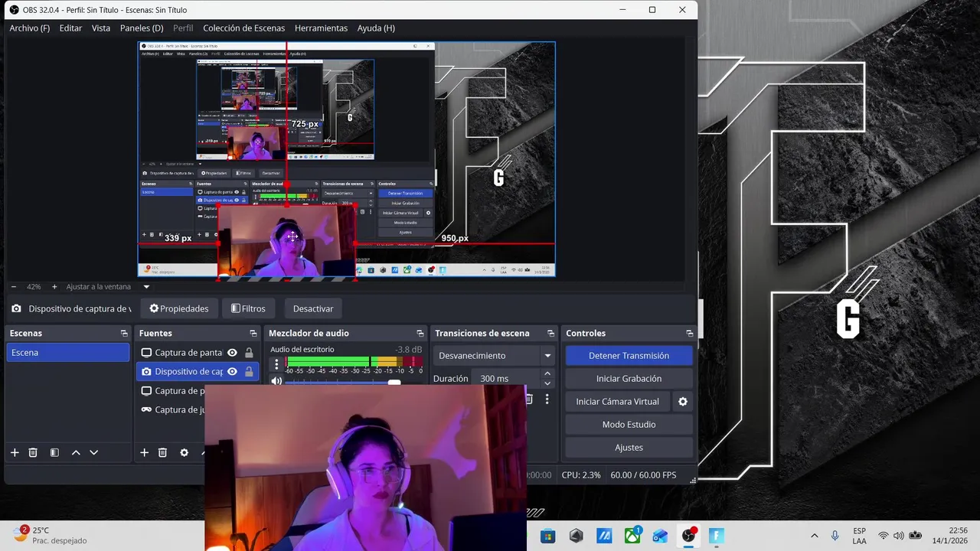Image resolution: width=980 pixels, height=551 pixels.
Task: Click Ajustar a la ventana label
Action: (99, 287)
